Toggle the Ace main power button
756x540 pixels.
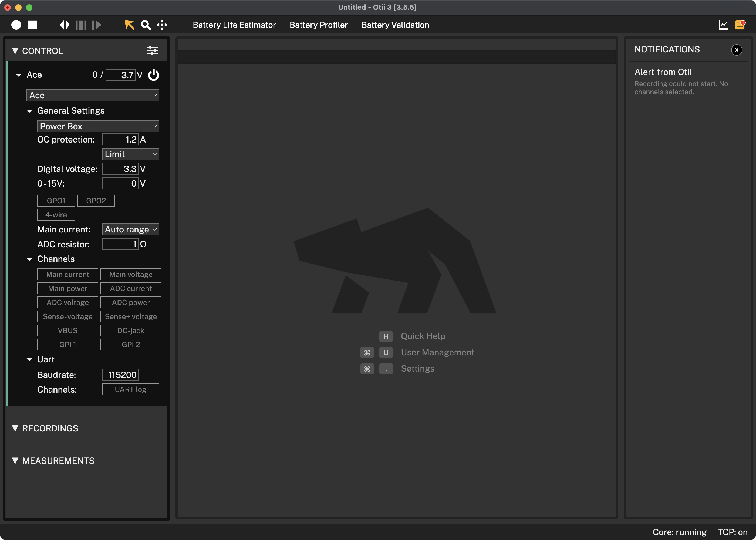(x=154, y=75)
